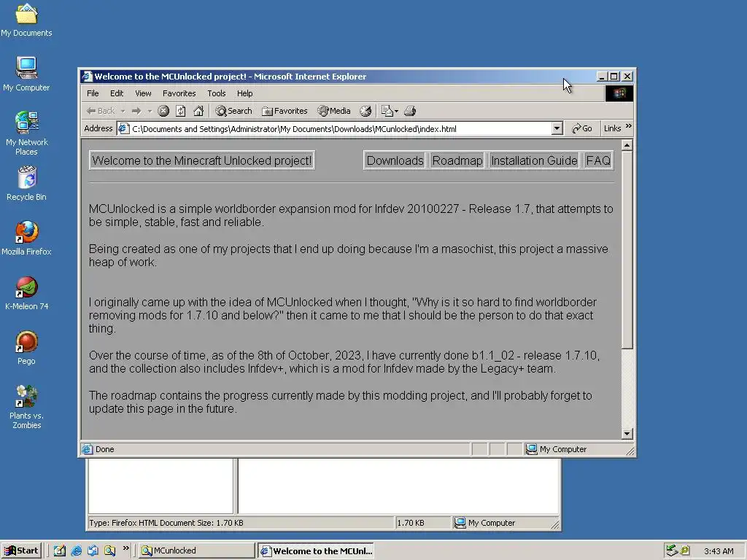Image resolution: width=747 pixels, height=560 pixels.
Task: Click the 3:43 AM tray clock
Action: coord(719,551)
